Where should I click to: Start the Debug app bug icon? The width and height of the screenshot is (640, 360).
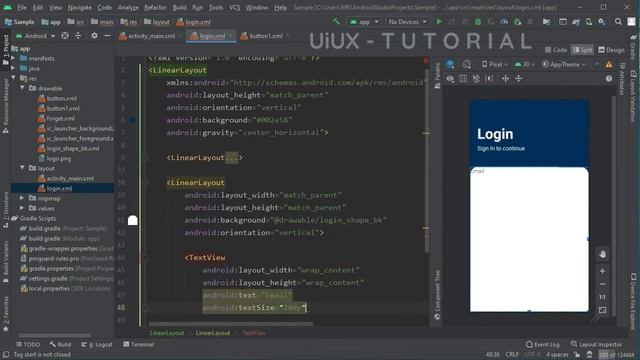478,22
